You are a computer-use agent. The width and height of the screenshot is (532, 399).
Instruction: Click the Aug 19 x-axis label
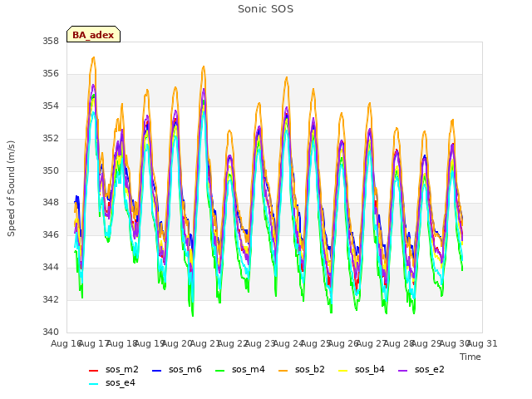(x=150, y=343)
